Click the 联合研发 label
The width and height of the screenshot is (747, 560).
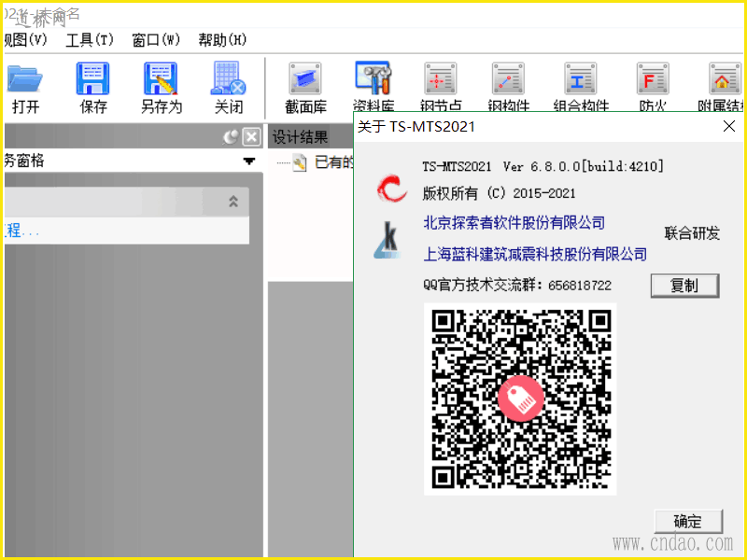692,233
